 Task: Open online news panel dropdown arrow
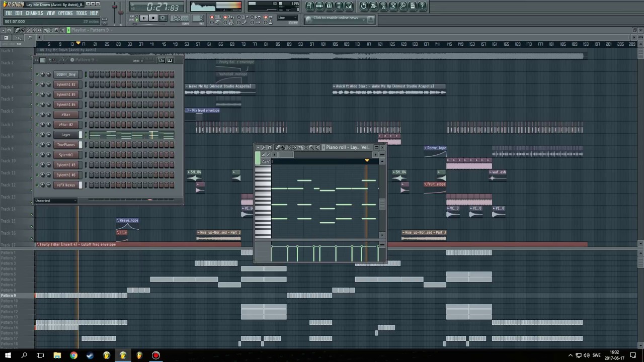364,20
